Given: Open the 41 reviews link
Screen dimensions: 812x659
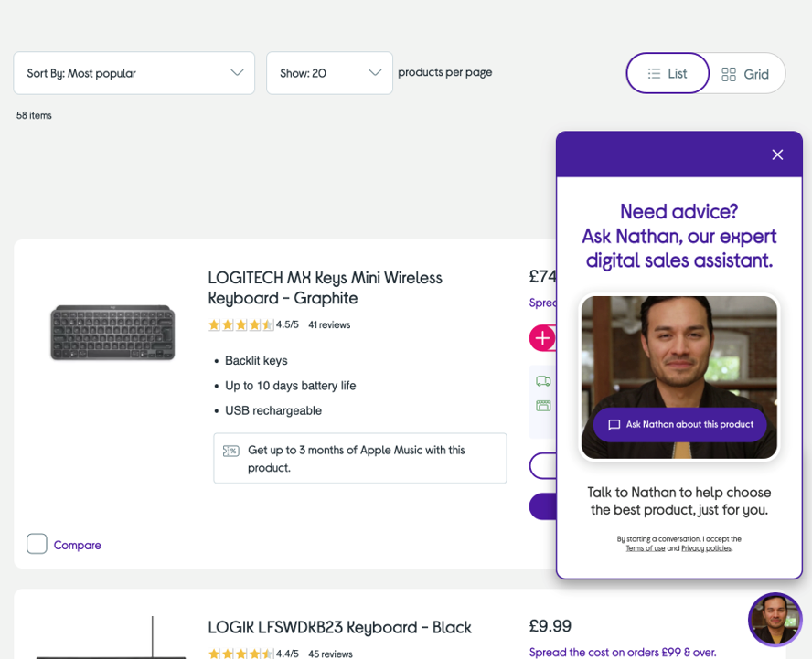Looking at the screenshot, I should point(329,325).
